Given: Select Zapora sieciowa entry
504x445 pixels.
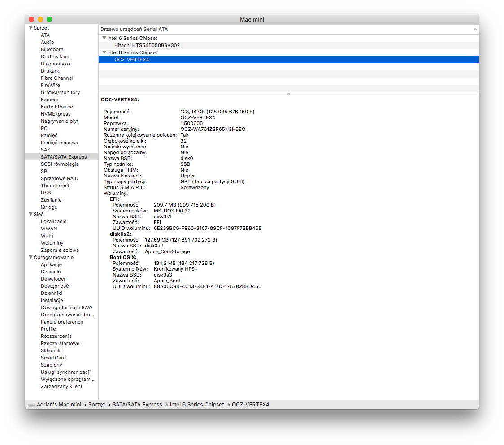Looking at the screenshot, I should (x=60, y=251).
